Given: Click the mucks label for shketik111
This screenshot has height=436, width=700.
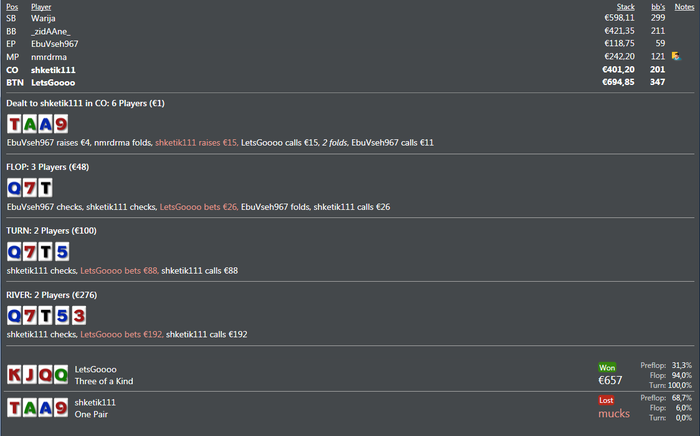Looking at the screenshot, I should [614, 414].
